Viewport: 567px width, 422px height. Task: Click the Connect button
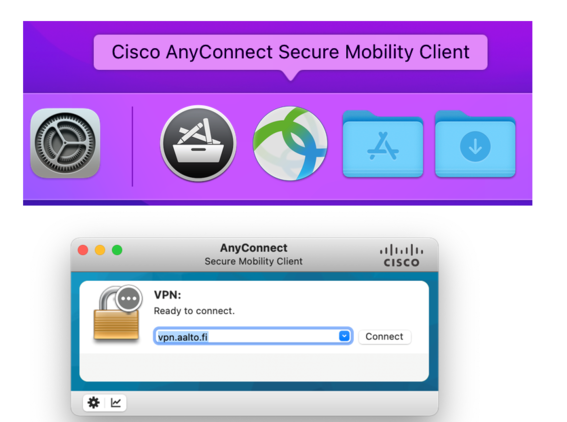tap(384, 337)
